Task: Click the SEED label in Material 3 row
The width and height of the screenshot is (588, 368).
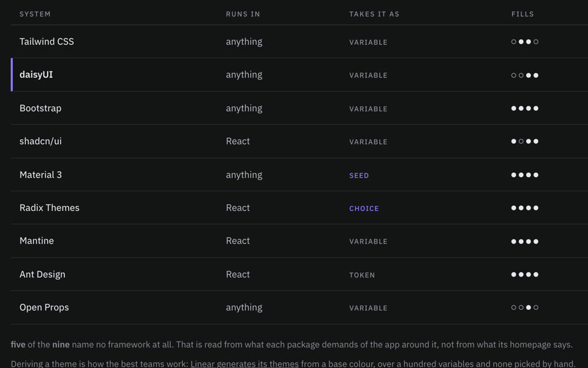Action: [x=359, y=175]
